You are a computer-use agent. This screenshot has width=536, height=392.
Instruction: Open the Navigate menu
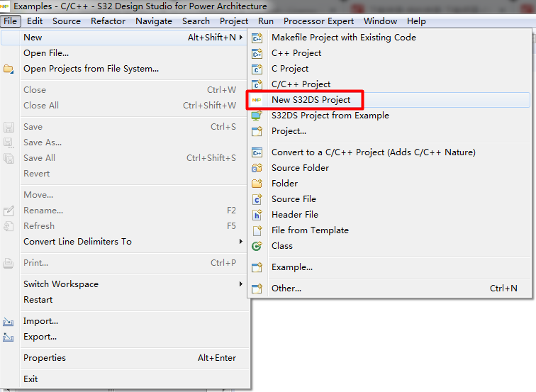[x=154, y=21]
